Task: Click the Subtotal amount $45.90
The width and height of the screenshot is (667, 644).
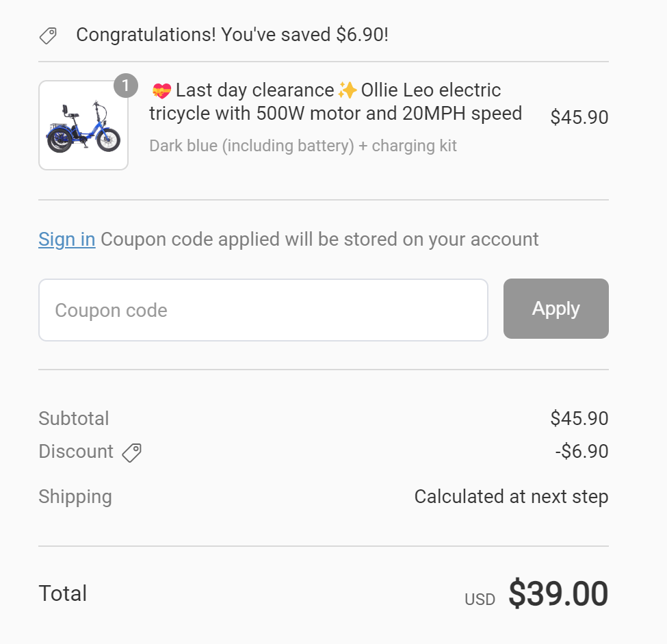Action: [579, 418]
